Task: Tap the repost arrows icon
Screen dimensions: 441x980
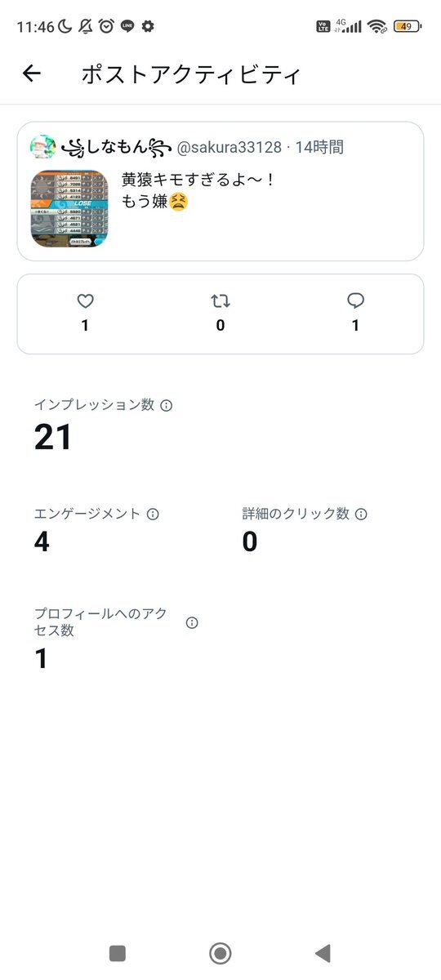Action: tap(220, 301)
